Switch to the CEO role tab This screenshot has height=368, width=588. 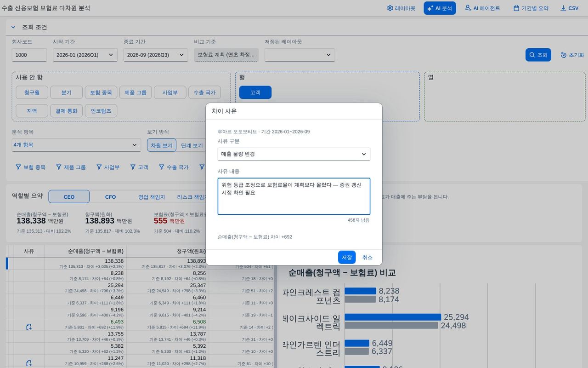coord(69,197)
